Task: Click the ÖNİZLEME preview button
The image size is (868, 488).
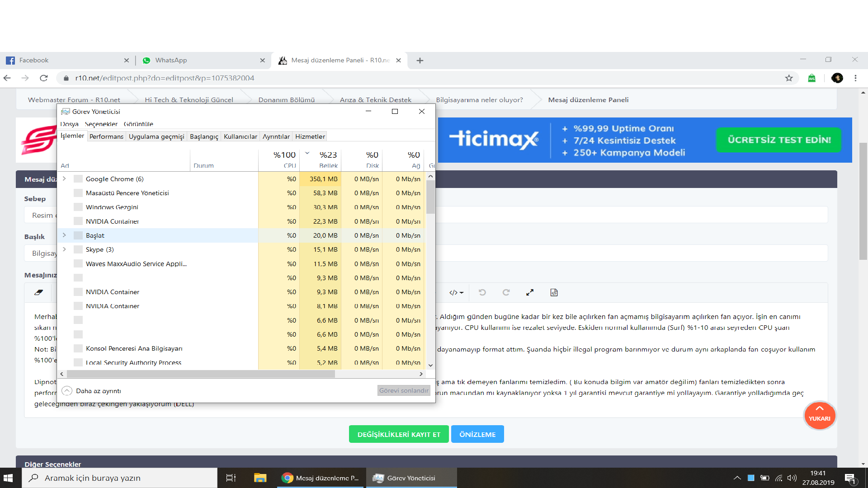Action: point(477,434)
